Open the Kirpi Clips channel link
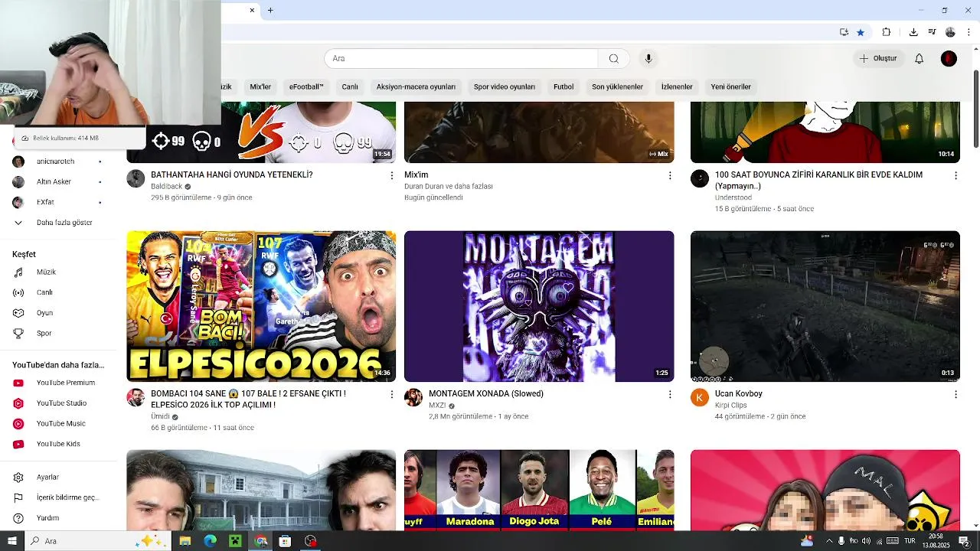 coord(730,405)
